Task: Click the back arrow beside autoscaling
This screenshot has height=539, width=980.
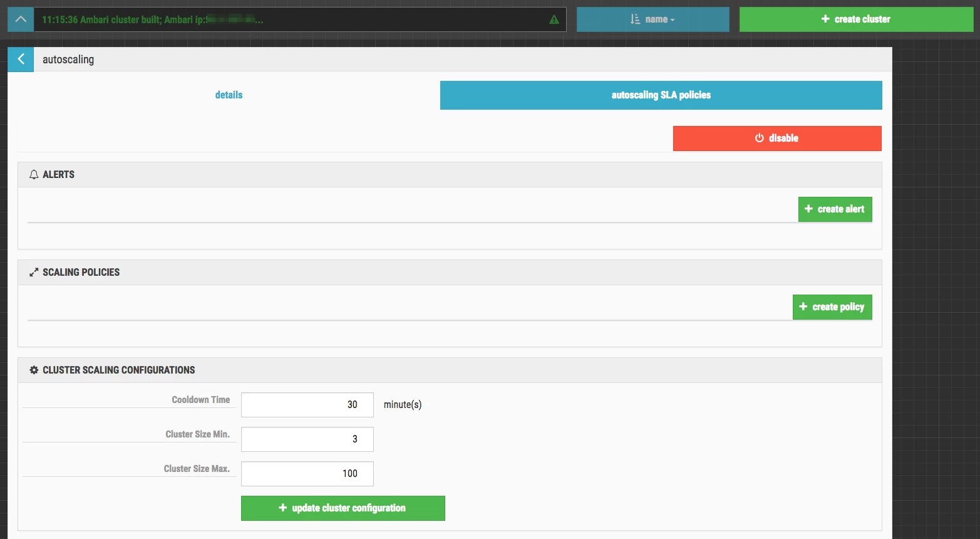Action: [21, 59]
